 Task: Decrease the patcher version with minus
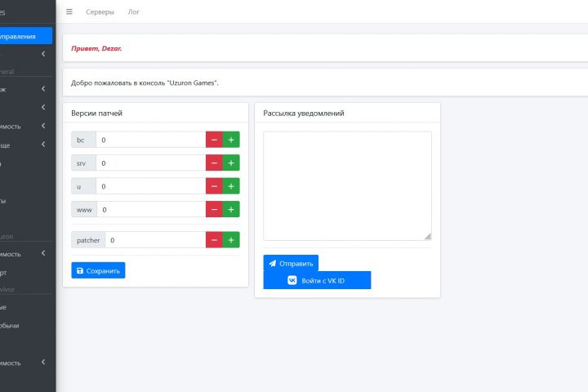214,240
